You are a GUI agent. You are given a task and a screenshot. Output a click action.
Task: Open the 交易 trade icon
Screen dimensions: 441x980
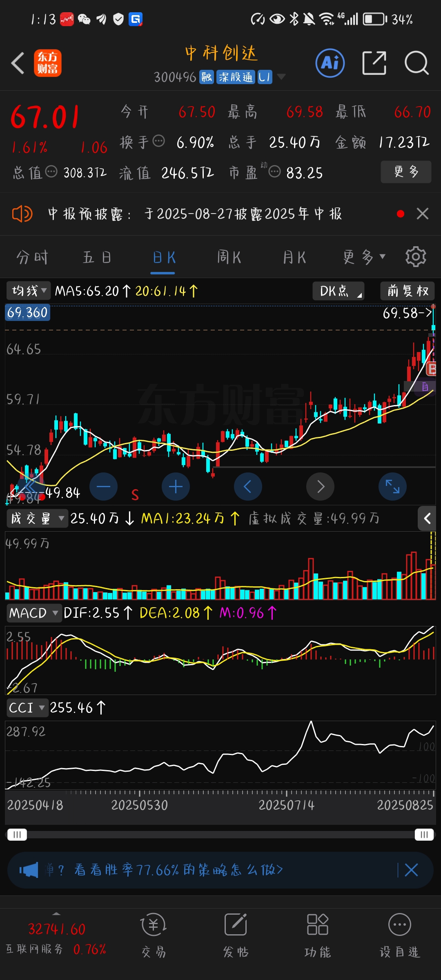tap(154, 935)
